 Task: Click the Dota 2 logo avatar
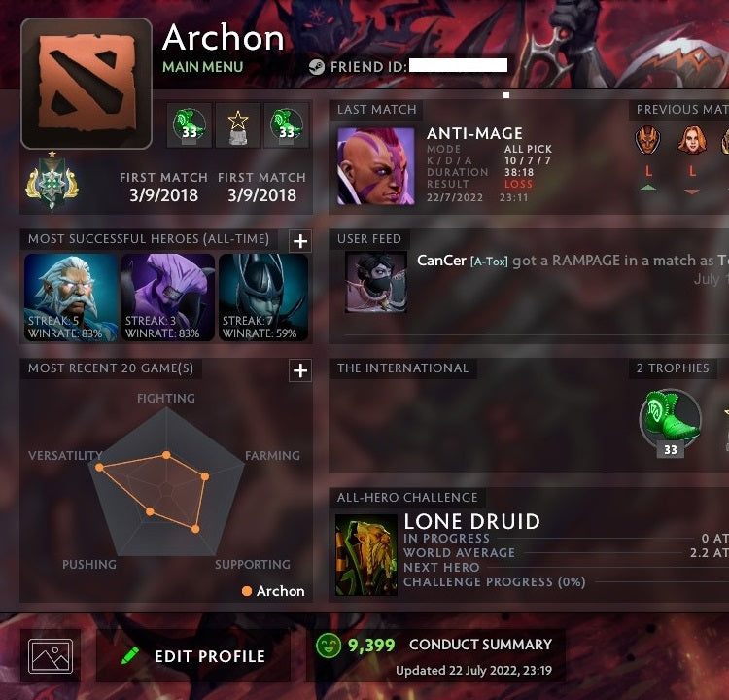pos(87,84)
